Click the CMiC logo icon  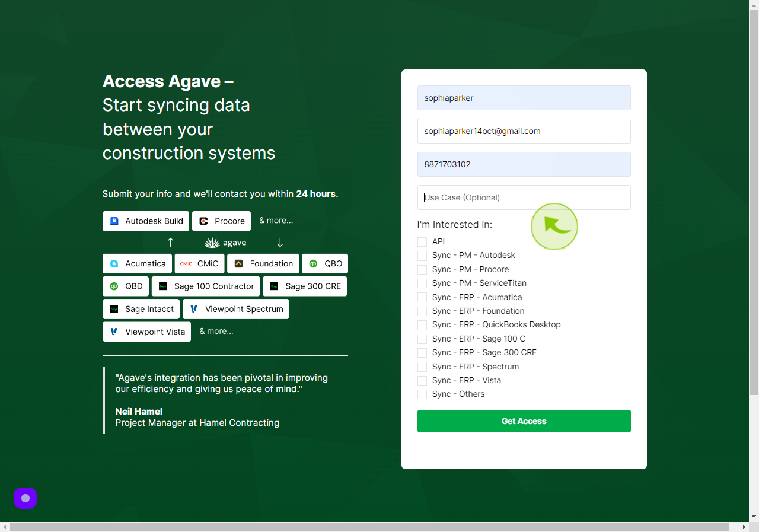point(186,263)
